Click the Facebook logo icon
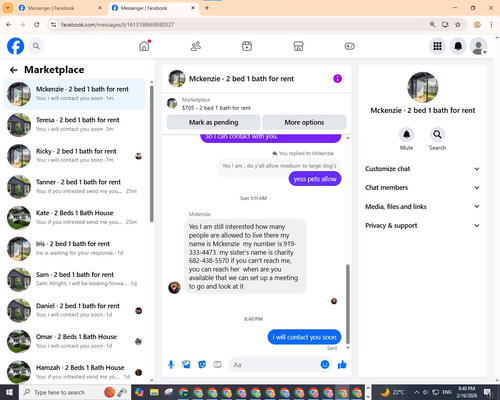Viewport: 500px width, 400px height. tap(15, 46)
